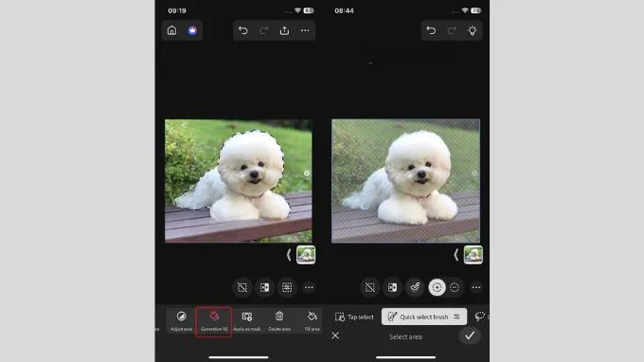Tap Invert selection icon in right phone
The width and height of the screenshot is (644, 362).
pyautogui.click(x=392, y=287)
